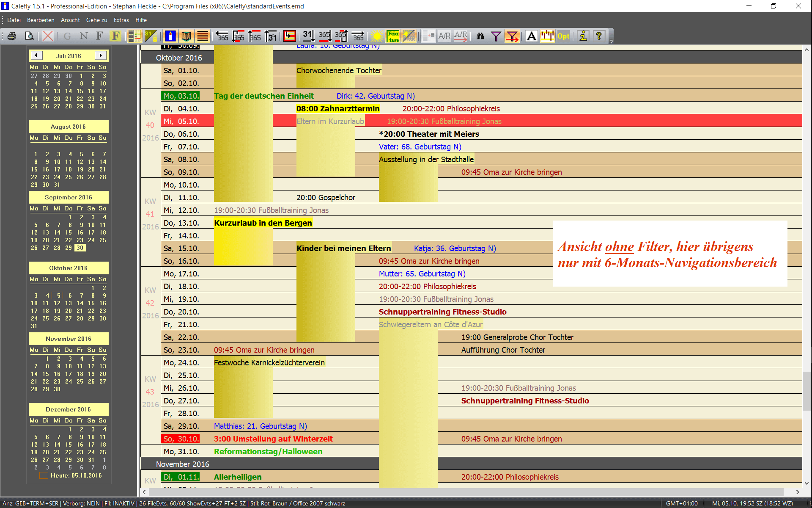Click the plain A/R icon
The image size is (812, 508).
pyautogui.click(x=444, y=36)
